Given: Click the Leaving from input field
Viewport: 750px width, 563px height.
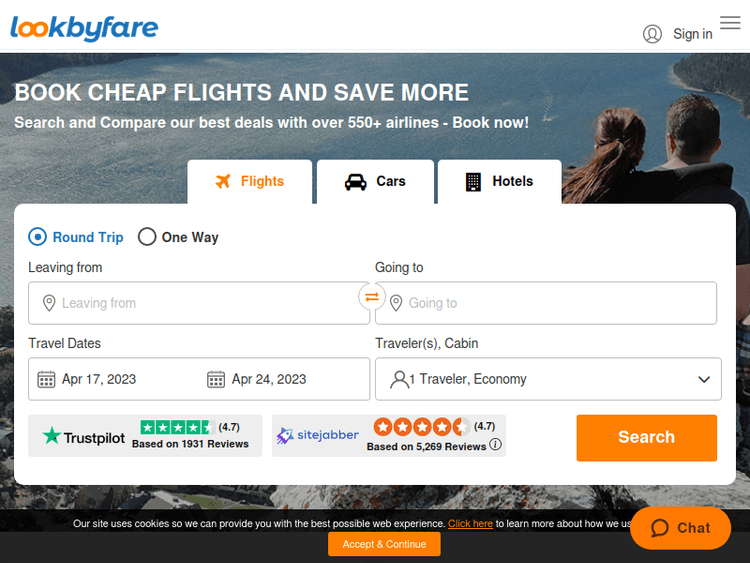Looking at the screenshot, I should pyautogui.click(x=200, y=303).
